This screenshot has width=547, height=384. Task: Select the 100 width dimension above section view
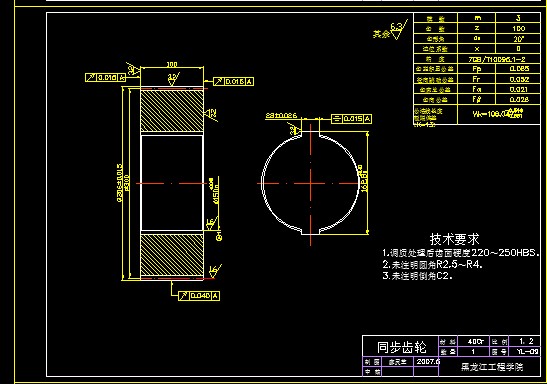(x=172, y=64)
